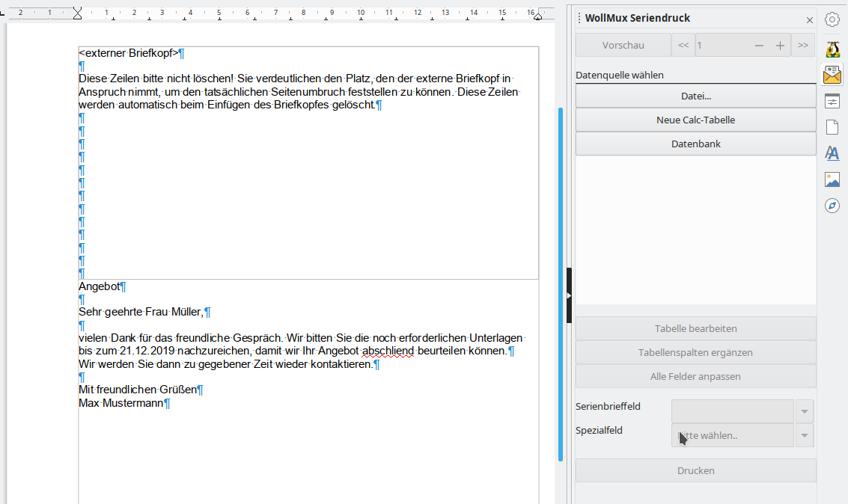Open the sidebar settings gear menu
Image resolution: width=848 pixels, height=504 pixels.
point(832,20)
